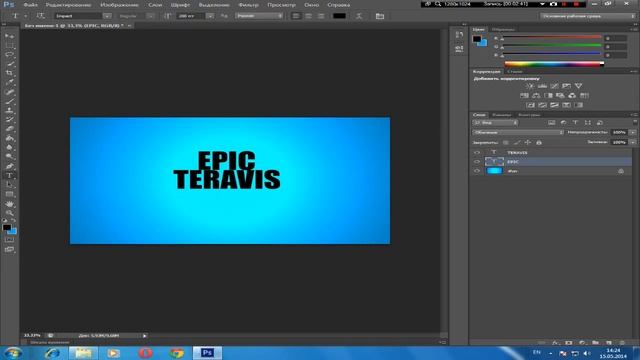Screen dimensions: 640x360
Task: Select the Rectangle shape tool
Action: [x=9, y=194]
